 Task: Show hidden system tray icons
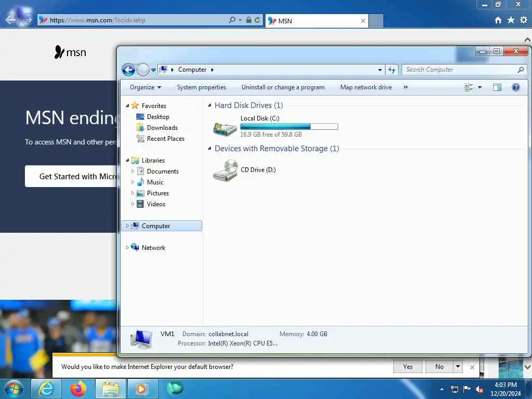(442, 389)
